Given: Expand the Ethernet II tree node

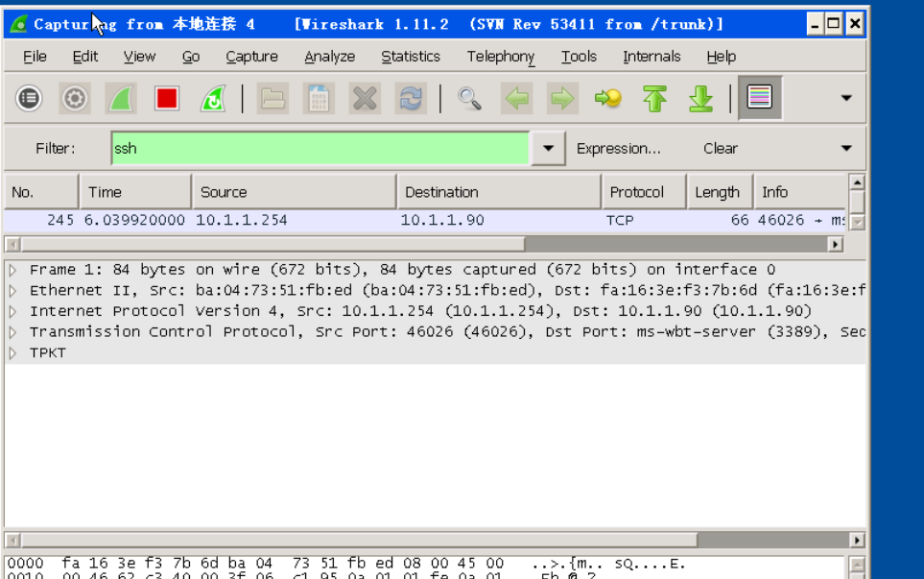Looking at the screenshot, I should (13, 291).
